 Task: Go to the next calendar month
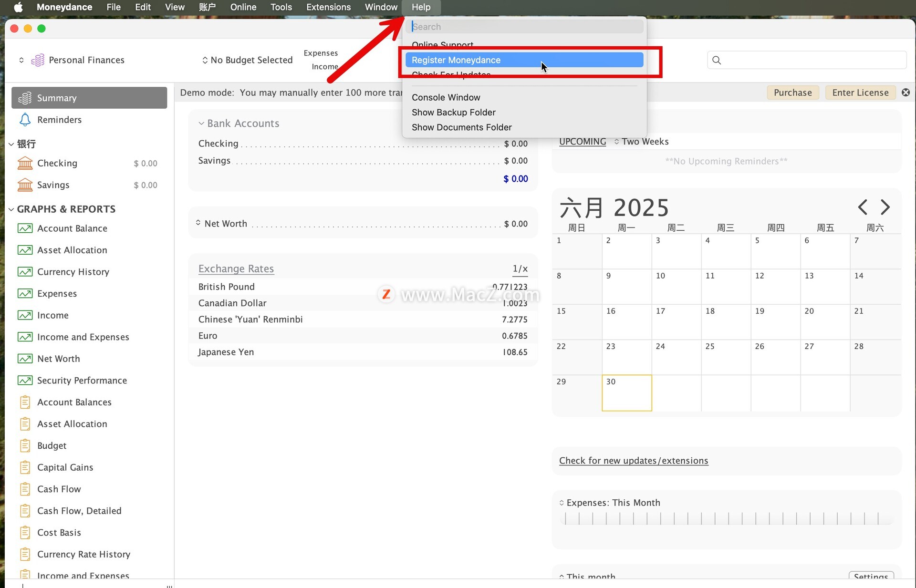point(885,207)
